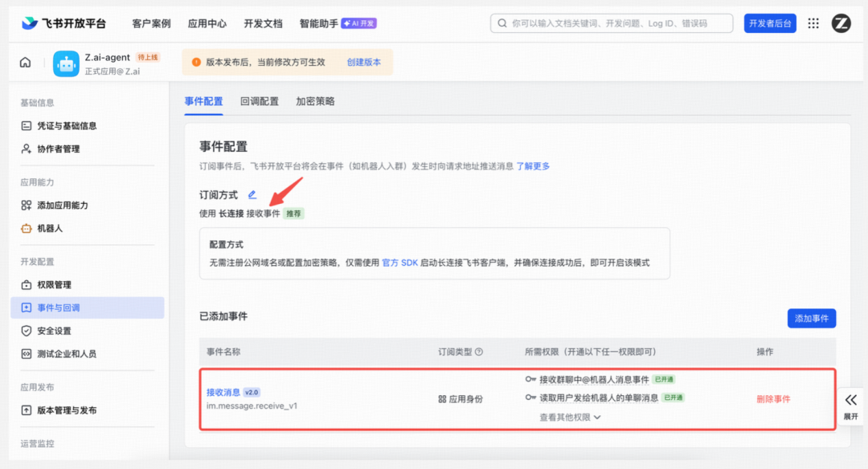868x469 pixels.
Task: Click the Z.ai-agent robot app icon
Action: tap(66, 63)
